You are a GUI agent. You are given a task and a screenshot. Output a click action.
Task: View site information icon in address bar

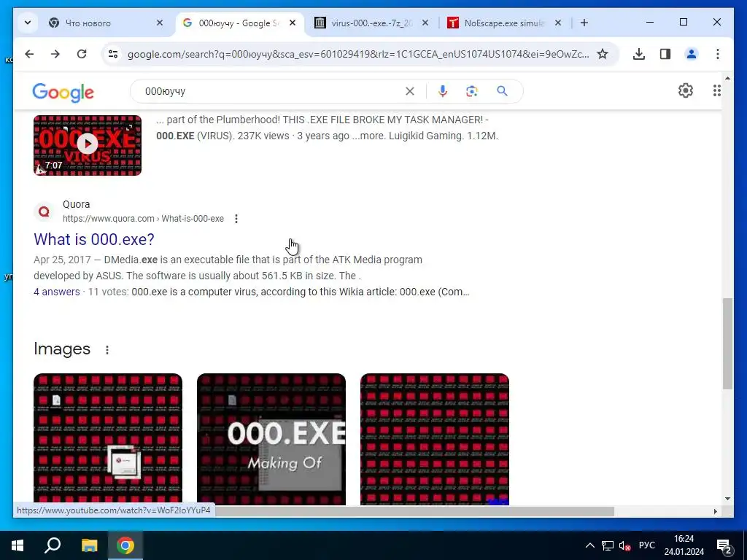(113, 54)
